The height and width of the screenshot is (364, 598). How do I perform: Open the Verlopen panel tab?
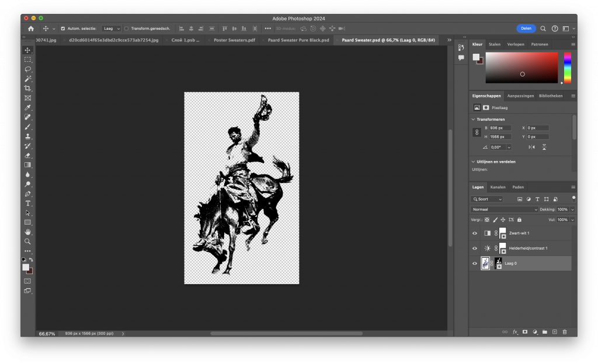[516, 44]
